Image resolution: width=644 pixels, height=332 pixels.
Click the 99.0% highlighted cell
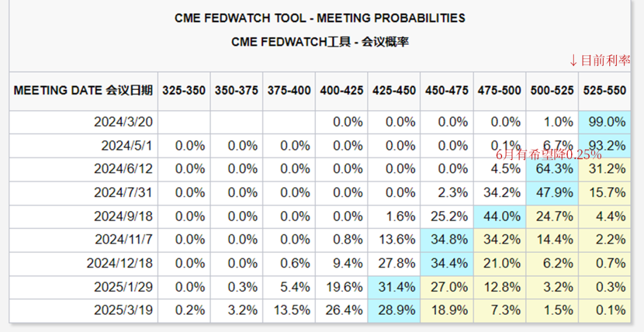[x=605, y=122]
